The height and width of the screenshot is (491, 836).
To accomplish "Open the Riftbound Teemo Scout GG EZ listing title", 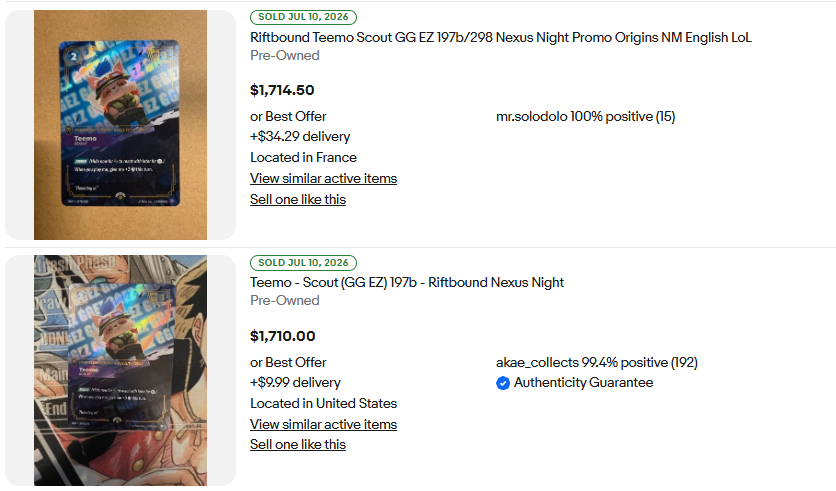I will [501, 37].
